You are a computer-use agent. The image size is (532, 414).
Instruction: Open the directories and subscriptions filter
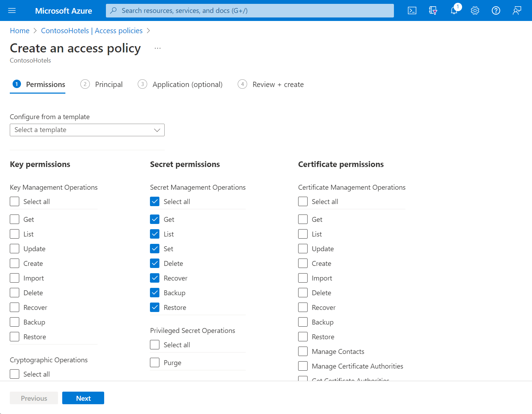click(x=433, y=10)
